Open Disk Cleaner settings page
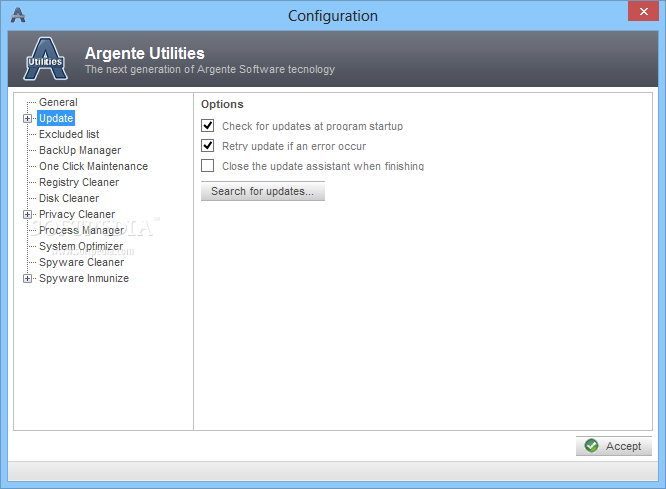Viewport: 666px width, 489px height. pyautogui.click(x=69, y=198)
